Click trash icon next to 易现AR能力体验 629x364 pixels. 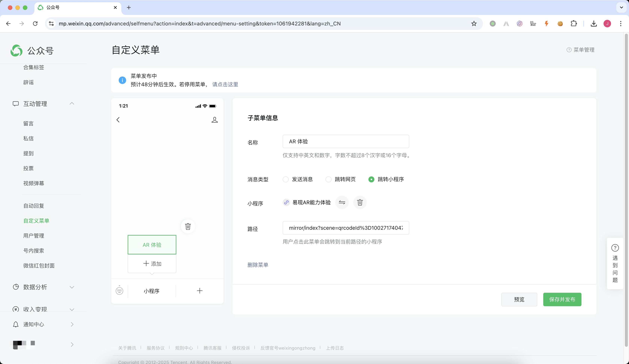coord(360,202)
